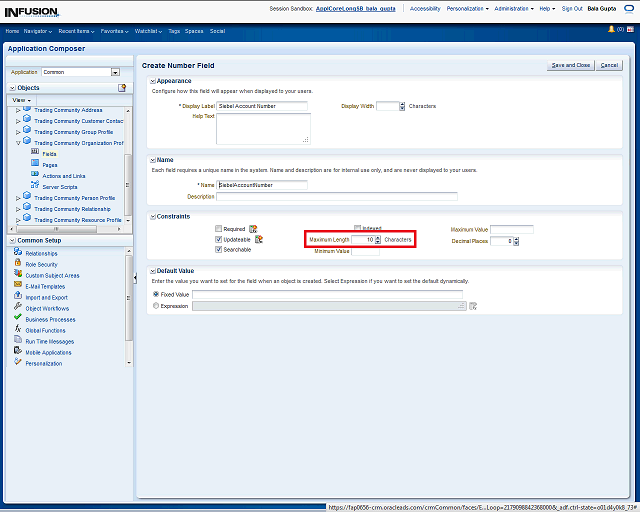Open the E-Mail Templates icon
The image size is (640, 512).
coord(18,286)
